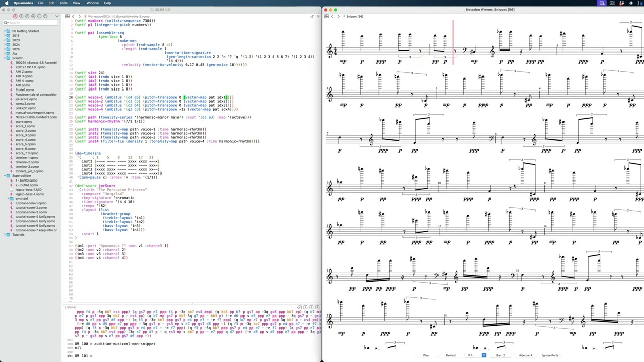Image resolution: width=644 pixels, height=362 pixels.
Task: Open tonnetz_jor_1.opmo file
Action: coord(29,171)
